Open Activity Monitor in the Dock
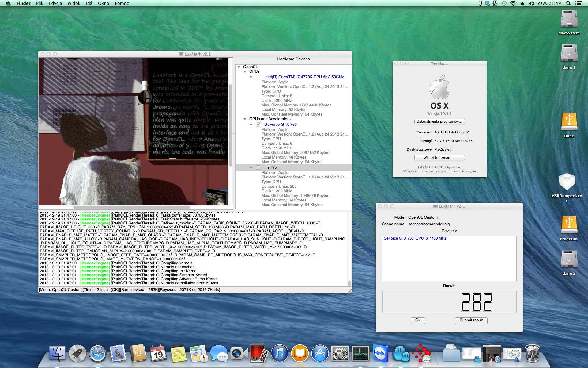Viewport: 588px width, 368px height. click(x=360, y=354)
